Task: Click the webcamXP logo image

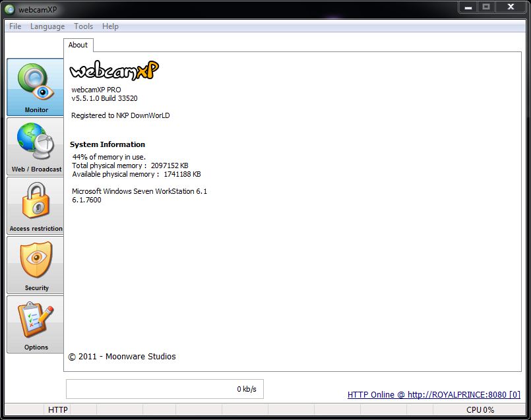Action: coord(114,71)
